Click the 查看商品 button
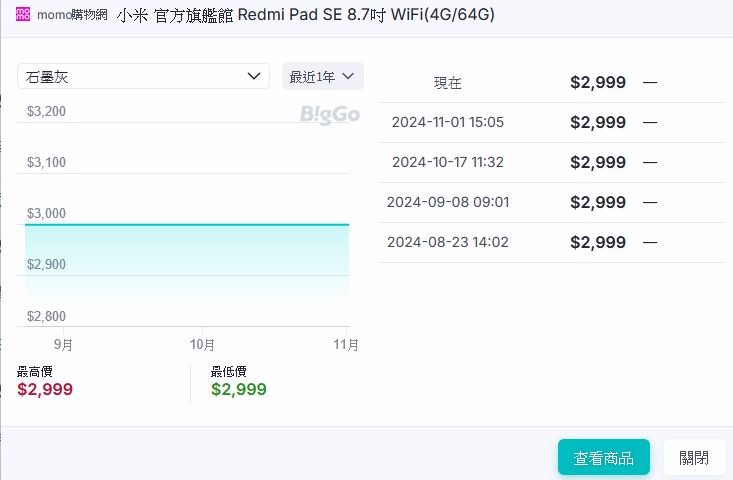733x480 pixels. point(604,458)
